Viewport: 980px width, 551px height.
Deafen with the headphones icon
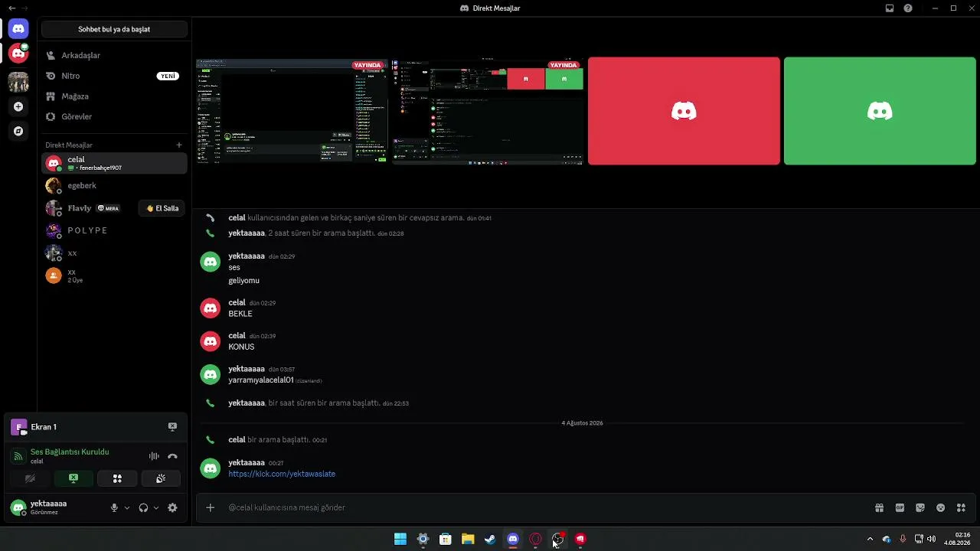[143, 507]
